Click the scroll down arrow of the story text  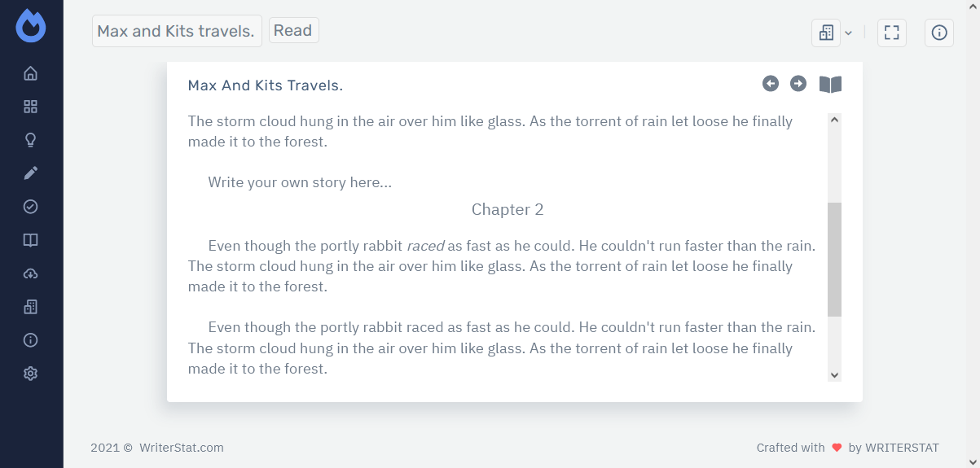(x=834, y=374)
